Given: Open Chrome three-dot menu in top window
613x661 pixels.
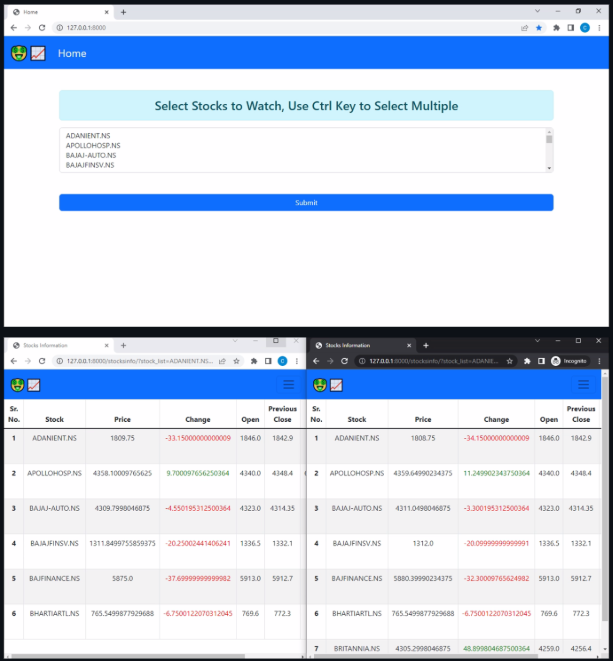Looking at the screenshot, I should click(599, 28).
